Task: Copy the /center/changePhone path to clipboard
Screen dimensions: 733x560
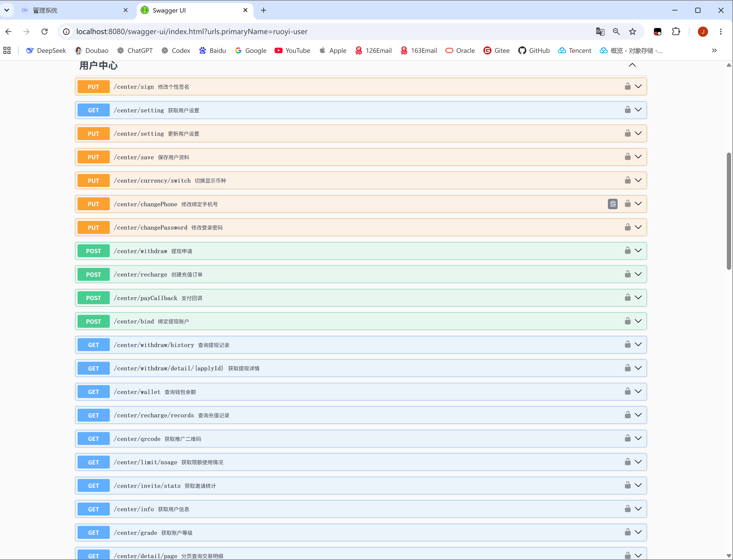Action: 612,204
